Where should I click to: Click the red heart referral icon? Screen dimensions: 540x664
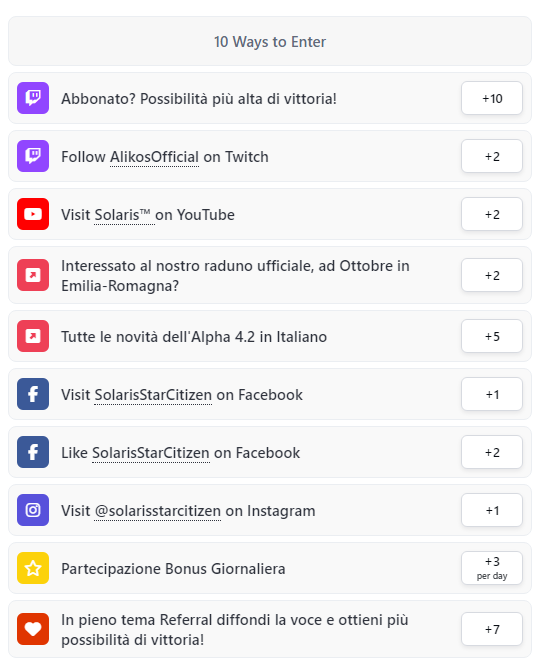(33, 629)
